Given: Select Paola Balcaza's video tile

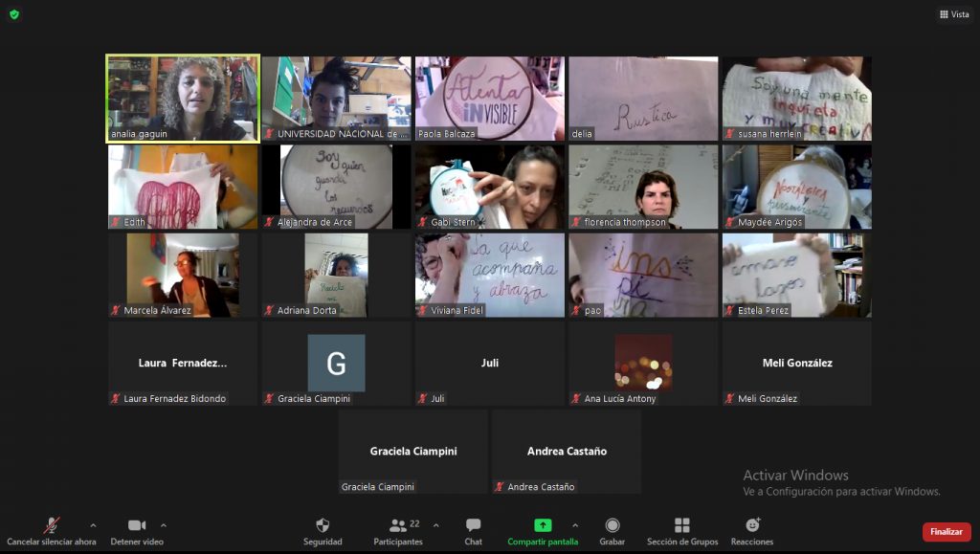Looking at the screenshot, I should (489, 99).
